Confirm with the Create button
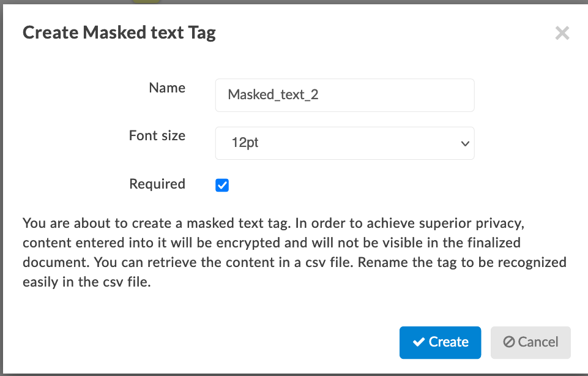The height and width of the screenshot is (376, 588). [441, 342]
